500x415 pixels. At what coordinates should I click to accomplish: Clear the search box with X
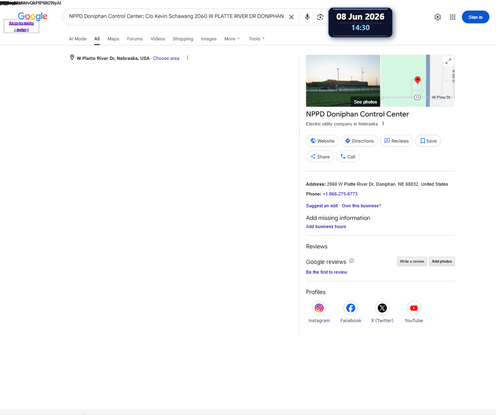tap(291, 17)
